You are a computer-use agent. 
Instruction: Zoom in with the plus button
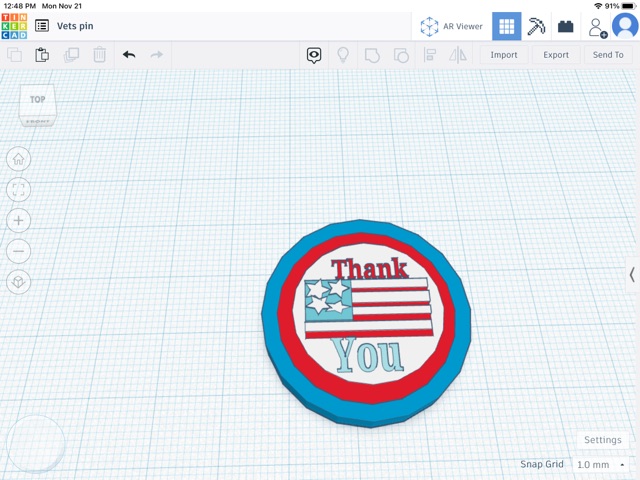point(18,220)
